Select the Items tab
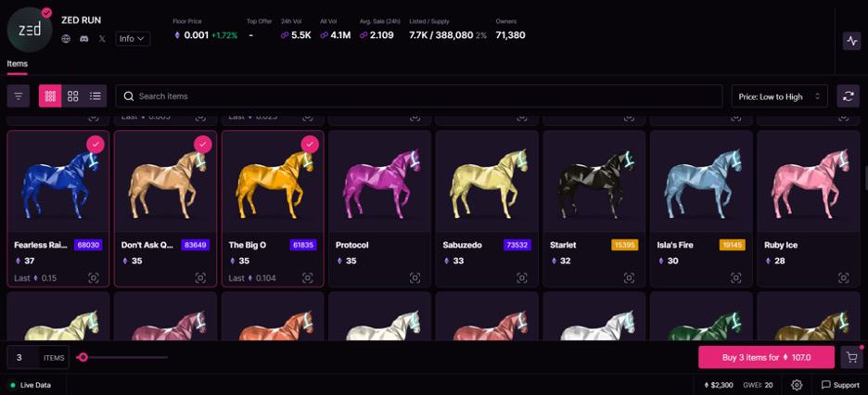This screenshot has height=395, width=868. coord(18,64)
